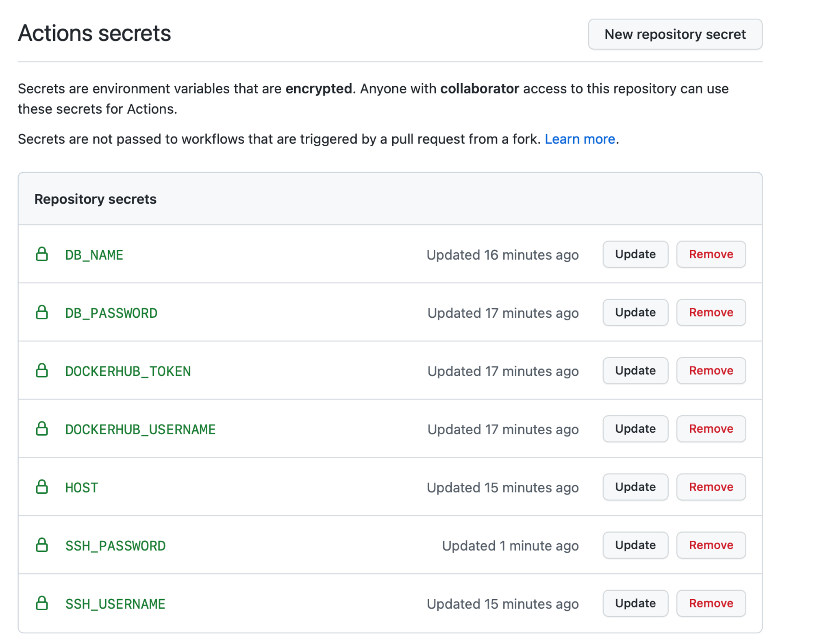Screen dimensions: 813x644
Task: Click the lock icon beside SSH_PASSWORD
Action: point(42,545)
